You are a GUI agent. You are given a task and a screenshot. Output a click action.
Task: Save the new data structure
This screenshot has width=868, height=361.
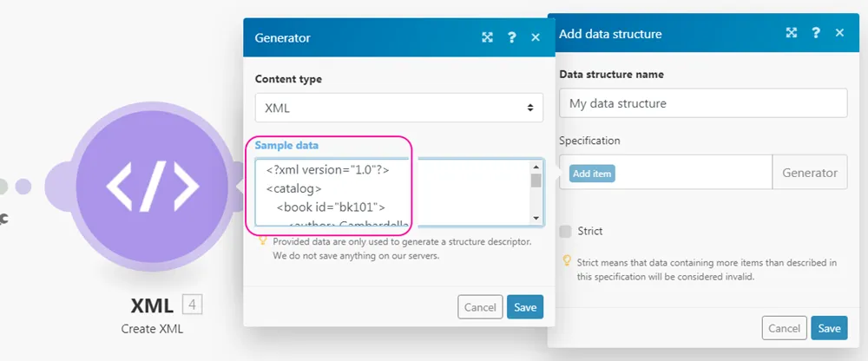coord(829,328)
